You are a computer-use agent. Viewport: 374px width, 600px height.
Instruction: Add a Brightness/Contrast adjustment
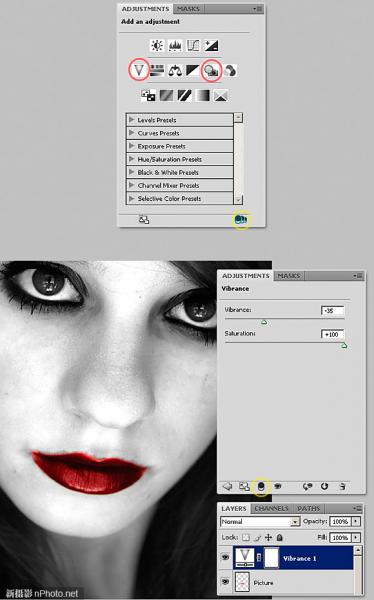coord(157,46)
